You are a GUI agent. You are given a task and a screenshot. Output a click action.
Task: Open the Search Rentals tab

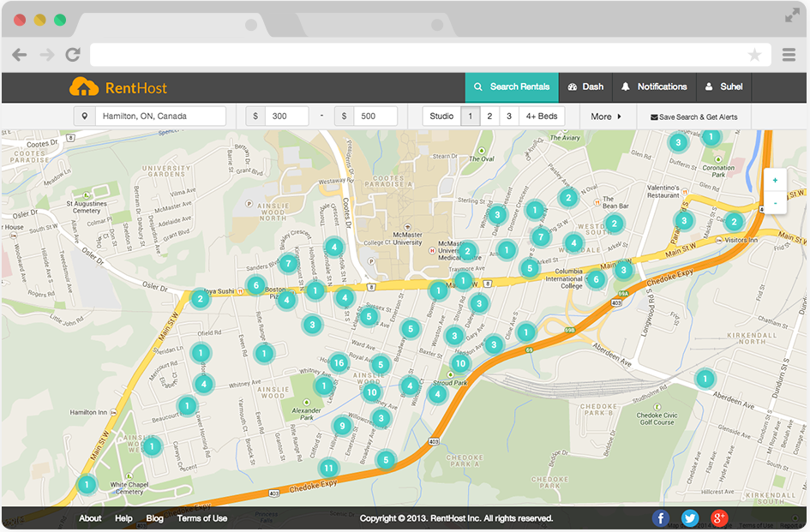pyautogui.click(x=512, y=87)
